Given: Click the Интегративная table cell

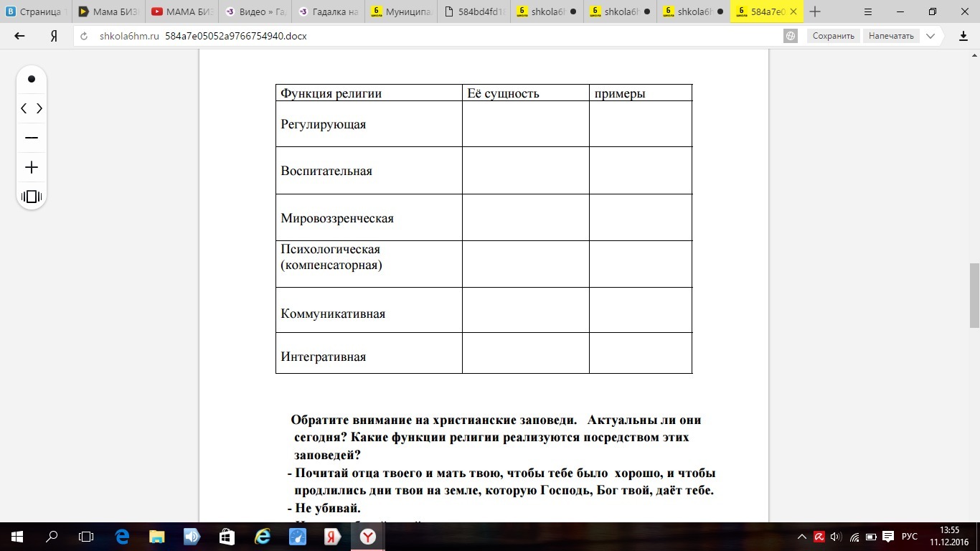Looking at the screenshot, I should [369, 353].
